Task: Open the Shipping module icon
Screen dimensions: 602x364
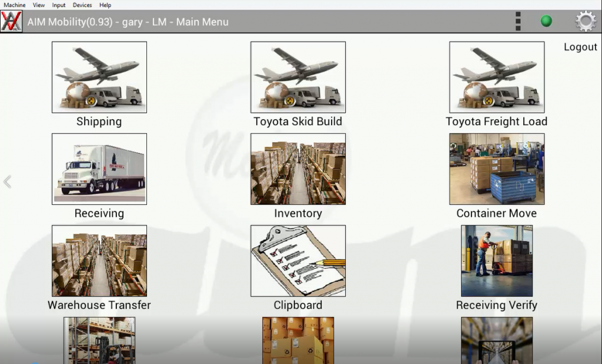Action: click(99, 77)
